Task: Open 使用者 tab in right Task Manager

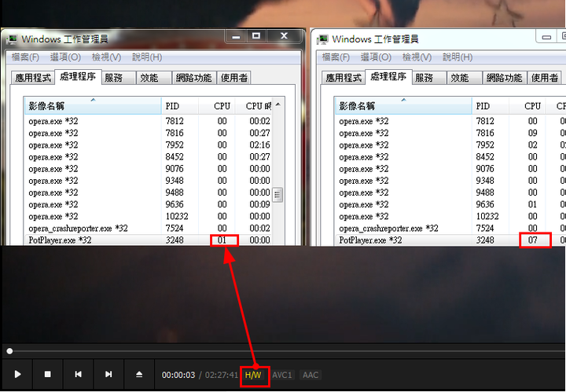Action: (x=544, y=78)
